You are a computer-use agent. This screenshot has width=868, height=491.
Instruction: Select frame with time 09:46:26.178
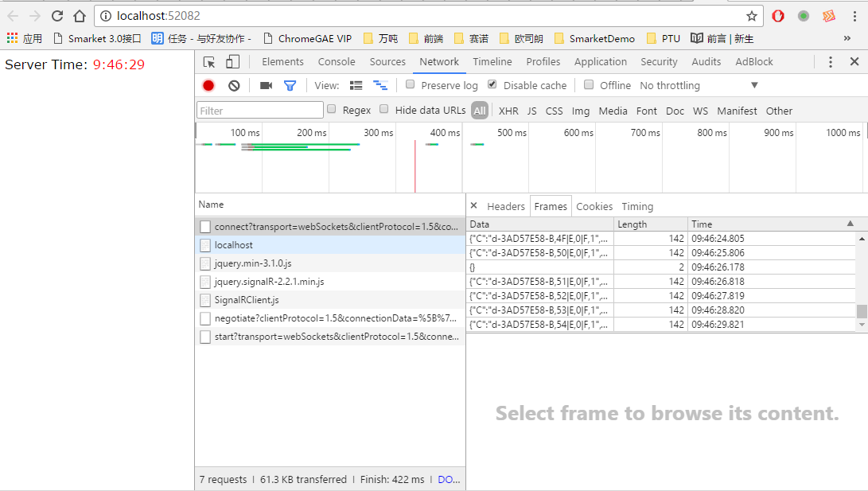coord(661,267)
